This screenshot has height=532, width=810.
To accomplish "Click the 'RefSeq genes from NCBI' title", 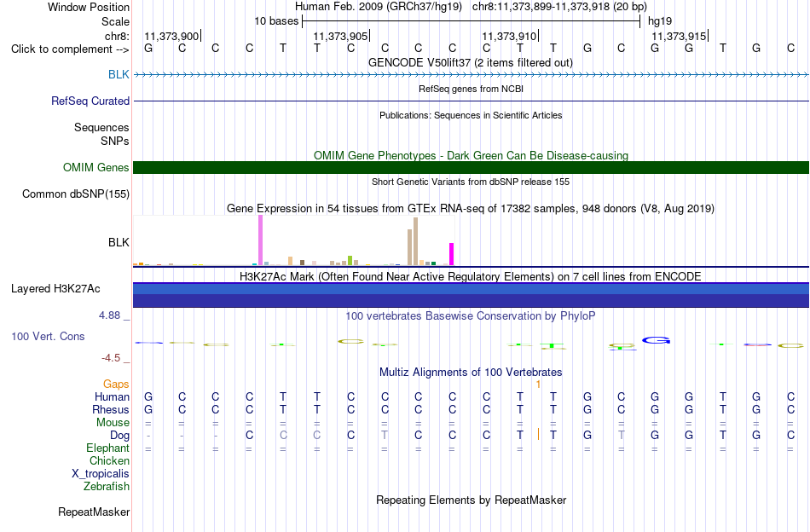I will click(x=472, y=89).
